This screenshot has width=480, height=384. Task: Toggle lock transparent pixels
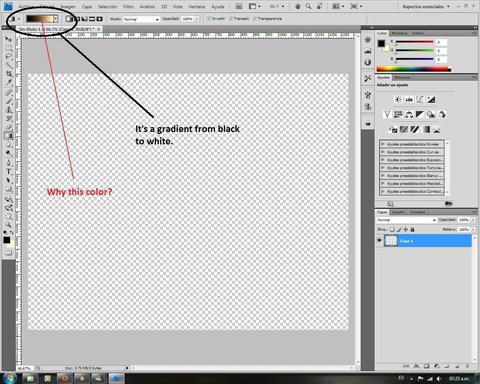(x=392, y=229)
